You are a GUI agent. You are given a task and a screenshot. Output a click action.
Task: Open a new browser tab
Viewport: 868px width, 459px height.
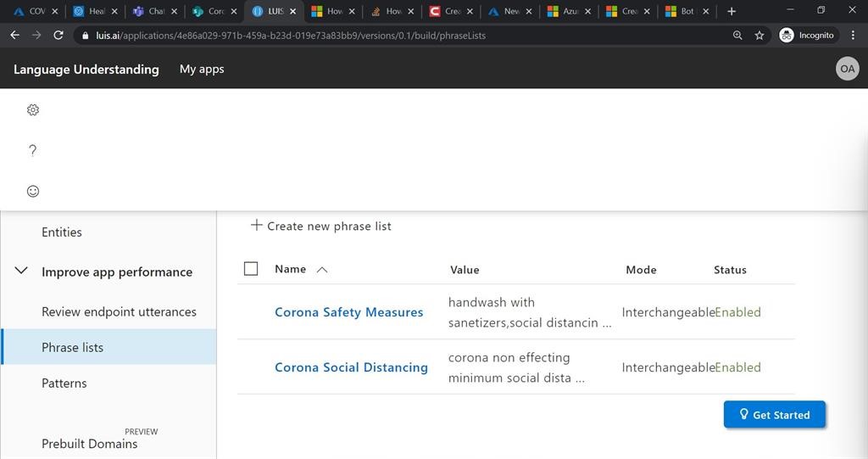(x=732, y=11)
